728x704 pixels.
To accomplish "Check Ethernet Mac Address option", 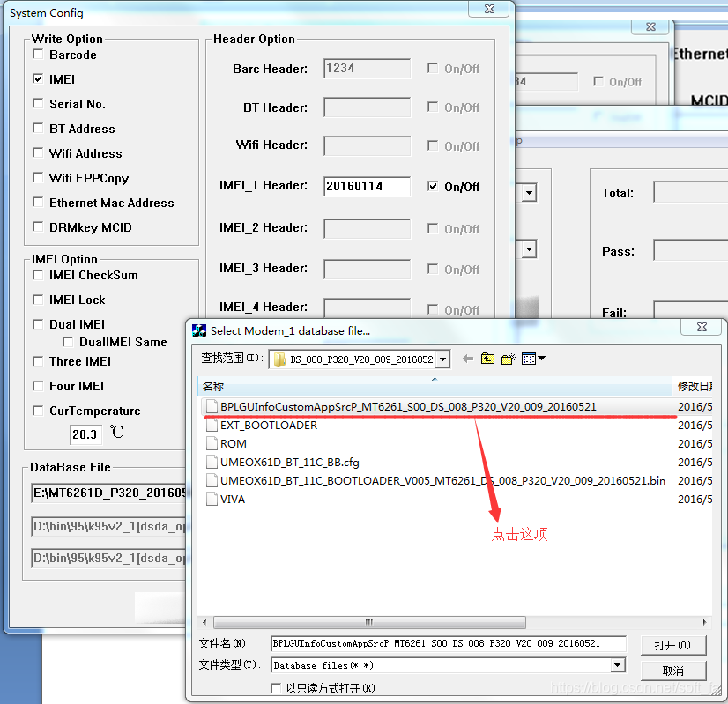I will click(x=38, y=203).
